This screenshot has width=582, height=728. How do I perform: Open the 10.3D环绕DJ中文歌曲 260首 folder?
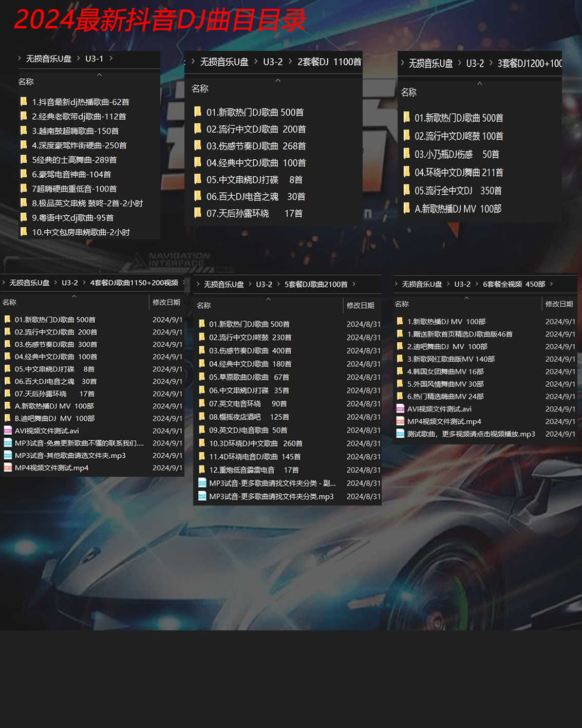pyautogui.click(x=255, y=443)
